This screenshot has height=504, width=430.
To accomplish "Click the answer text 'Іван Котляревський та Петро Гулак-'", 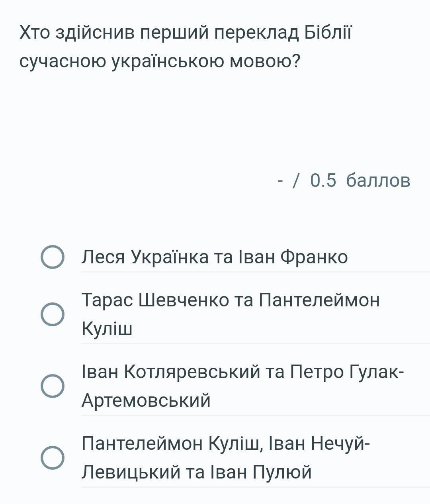I will (242, 371).
